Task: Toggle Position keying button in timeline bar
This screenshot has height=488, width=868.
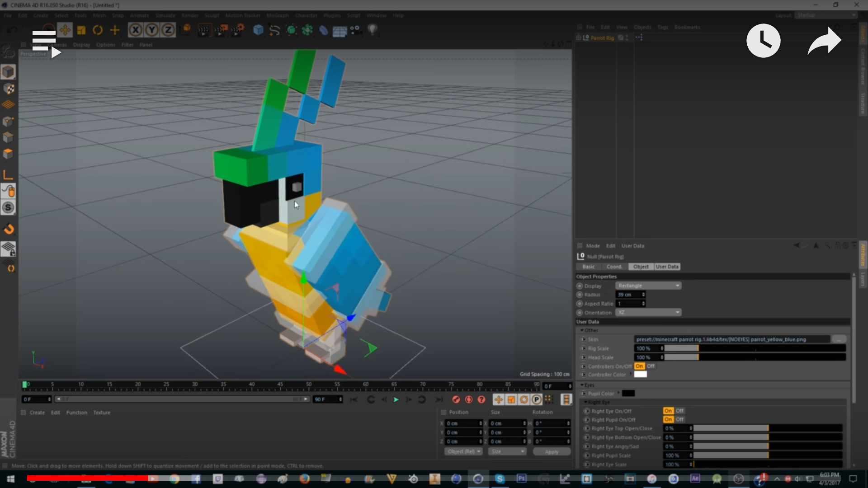Action: pos(498,399)
